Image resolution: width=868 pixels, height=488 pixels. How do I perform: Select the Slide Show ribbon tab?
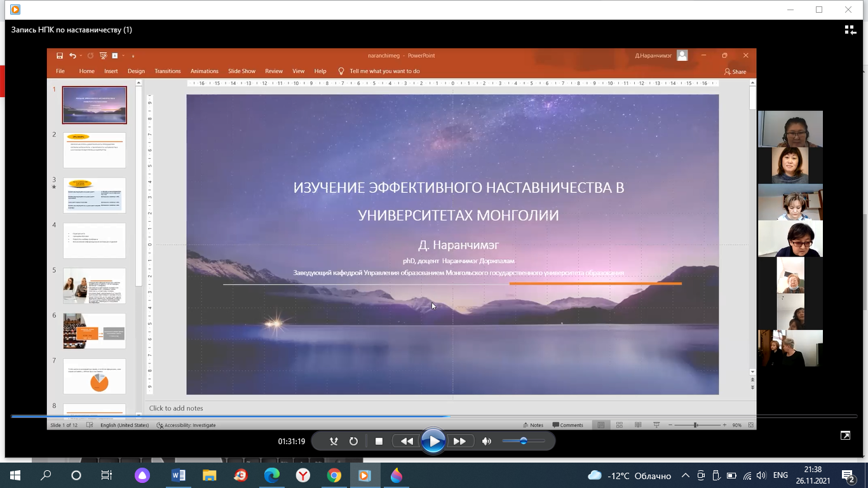point(241,71)
